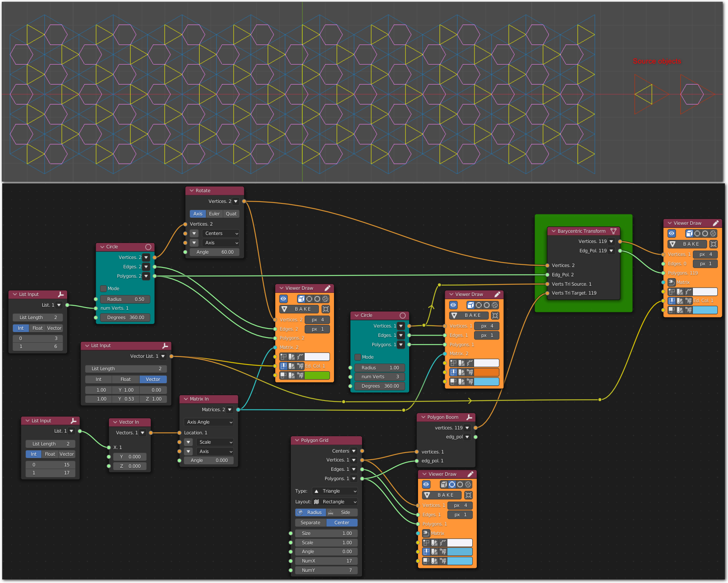Click pencil icon on Viewer Draw with green swatch
Image resolution: width=728 pixels, height=583 pixels.
click(327, 288)
